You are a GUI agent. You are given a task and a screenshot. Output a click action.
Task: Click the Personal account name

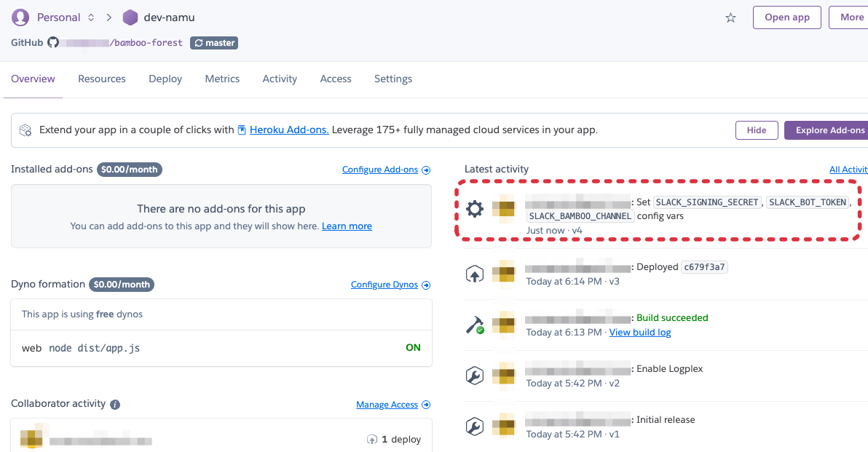[59, 17]
